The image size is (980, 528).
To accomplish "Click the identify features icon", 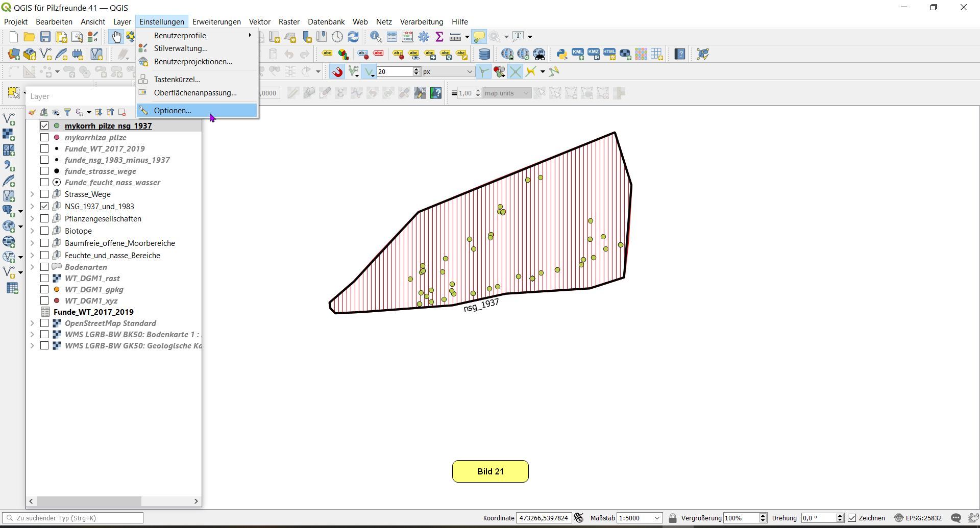I will click(x=376, y=36).
